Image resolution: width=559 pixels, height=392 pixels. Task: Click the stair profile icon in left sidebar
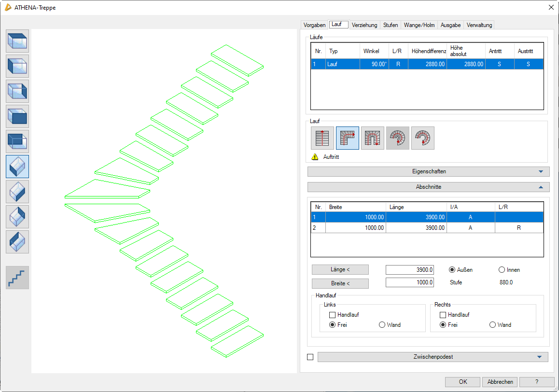(x=17, y=278)
